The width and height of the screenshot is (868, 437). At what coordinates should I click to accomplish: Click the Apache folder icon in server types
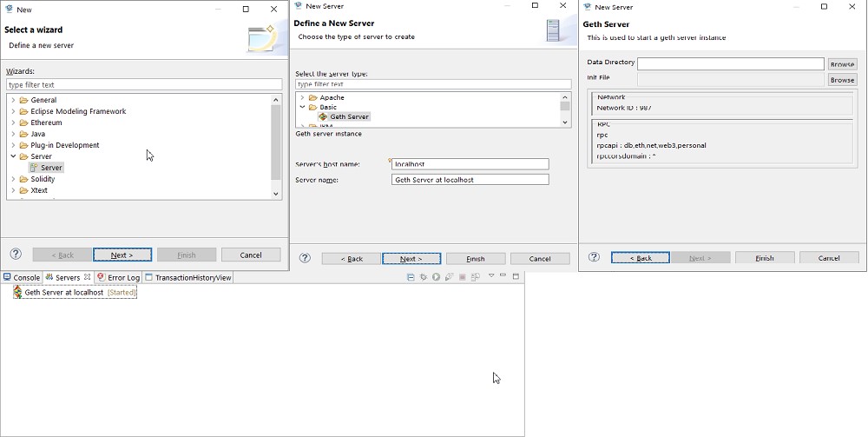312,97
